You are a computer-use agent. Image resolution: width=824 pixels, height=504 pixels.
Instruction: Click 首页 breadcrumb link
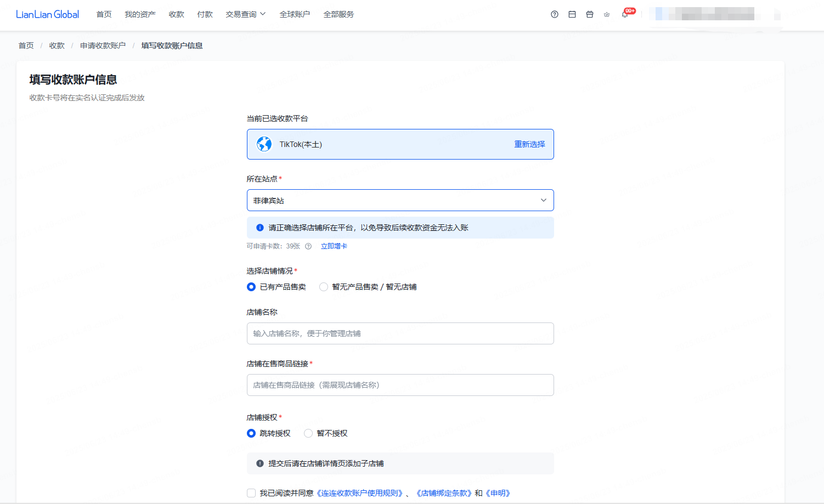click(26, 46)
